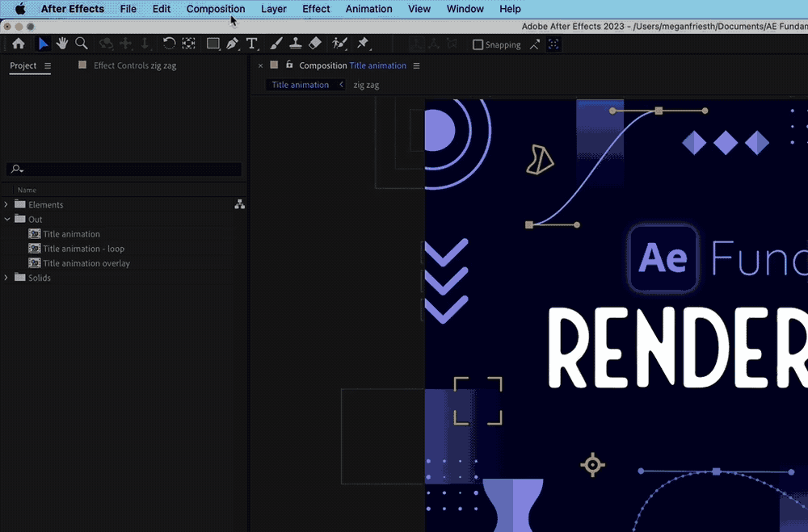Viewport: 808px width, 532px height.
Task: Select the Clone Stamp tool
Action: 295,44
